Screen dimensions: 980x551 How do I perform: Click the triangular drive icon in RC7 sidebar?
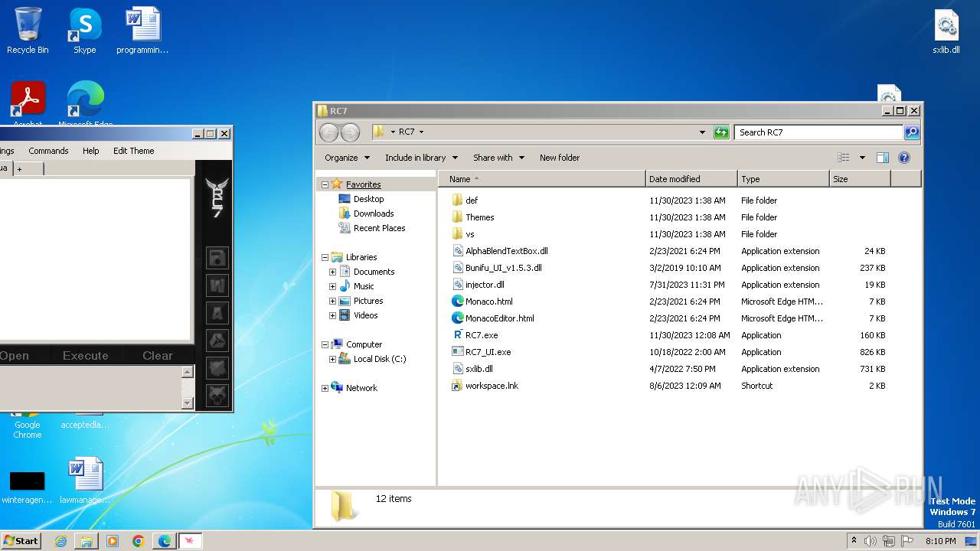click(x=217, y=341)
